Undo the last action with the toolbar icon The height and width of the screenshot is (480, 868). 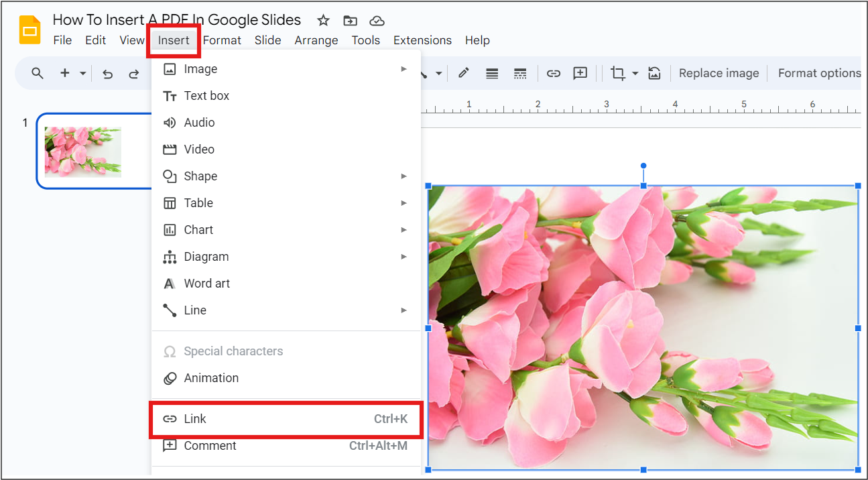(107, 74)
